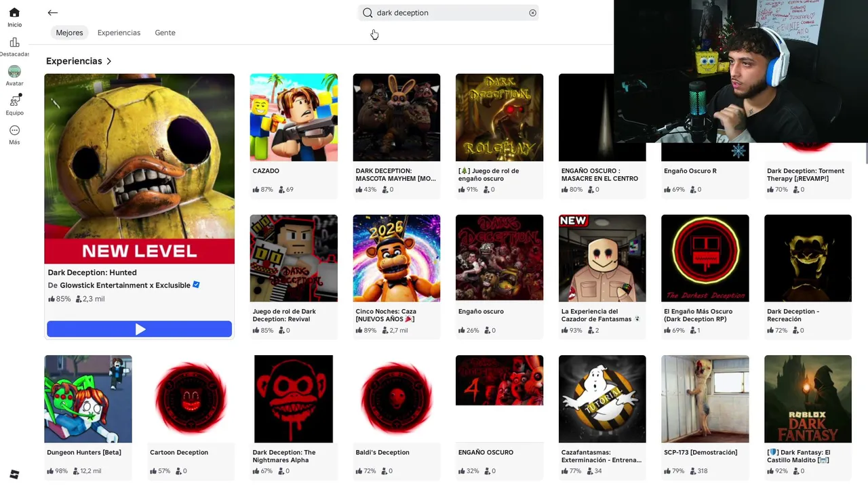The height and width of the screenshot is (488, 868).
Task: Open SCP-173 [Demostración] game tile
Action: tap(705, 413)
